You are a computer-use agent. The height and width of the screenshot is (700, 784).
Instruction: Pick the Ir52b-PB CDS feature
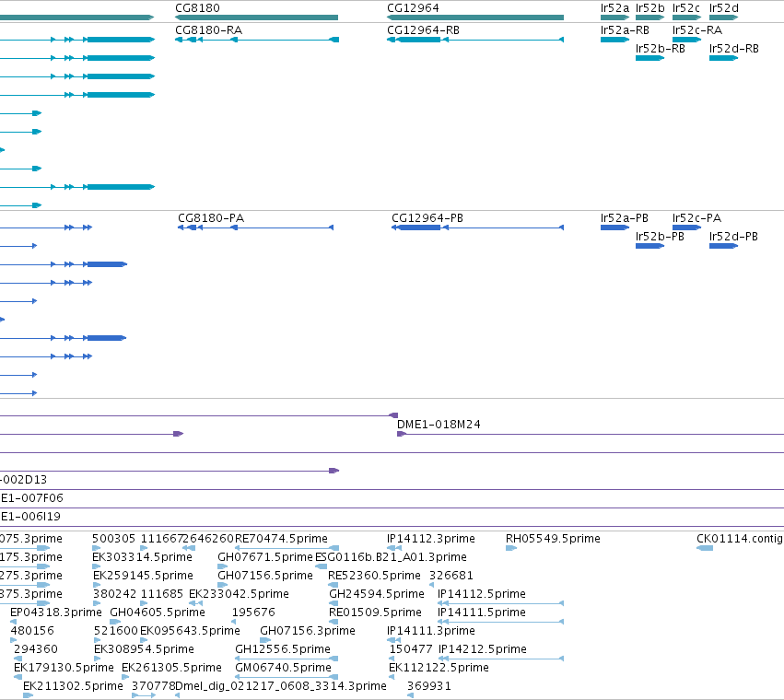point(650,246)
